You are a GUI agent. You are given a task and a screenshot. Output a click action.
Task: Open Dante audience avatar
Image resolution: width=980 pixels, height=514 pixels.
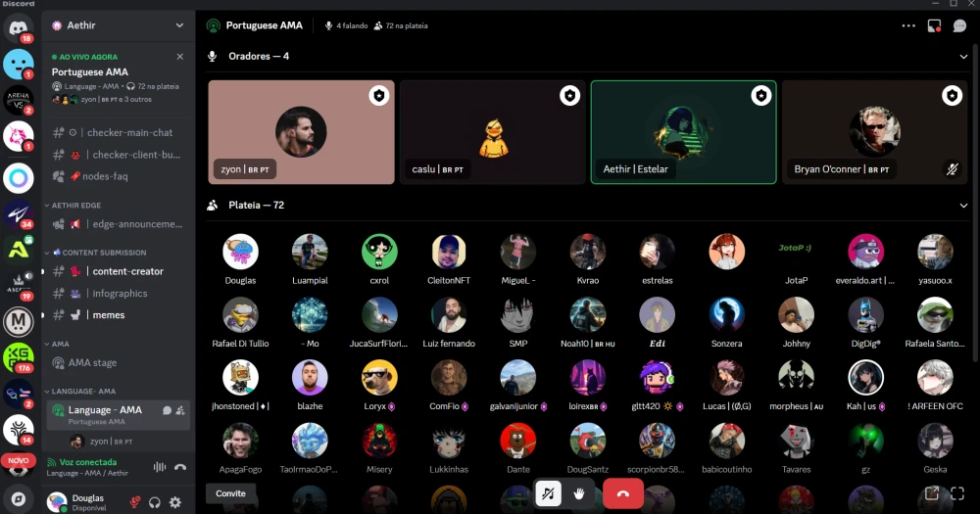coord(518,441)
